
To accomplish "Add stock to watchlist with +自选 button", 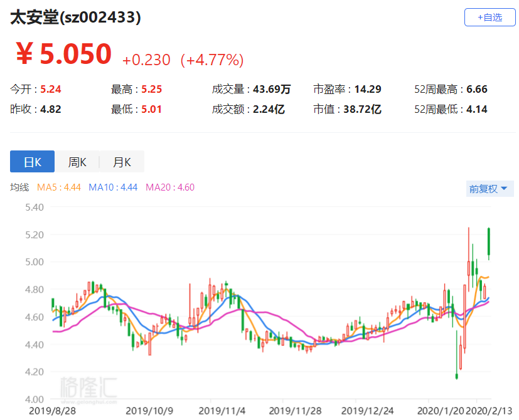I will tap(490, 17).
